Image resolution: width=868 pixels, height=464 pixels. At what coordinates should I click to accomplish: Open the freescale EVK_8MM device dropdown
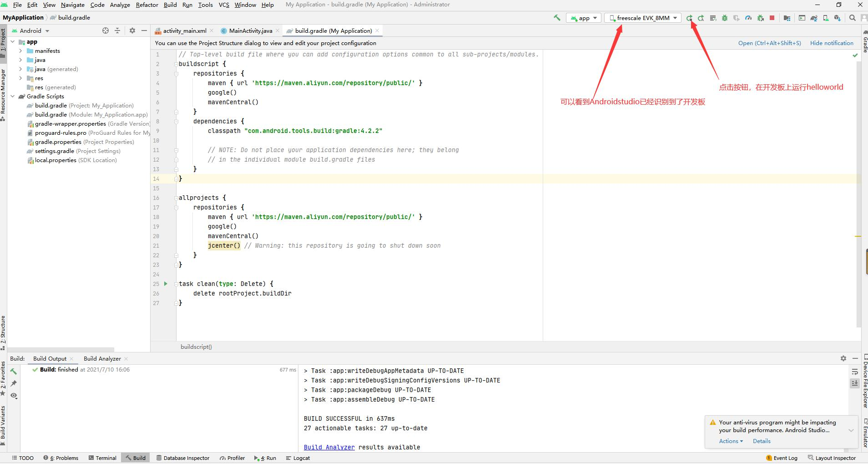[643, 18]
